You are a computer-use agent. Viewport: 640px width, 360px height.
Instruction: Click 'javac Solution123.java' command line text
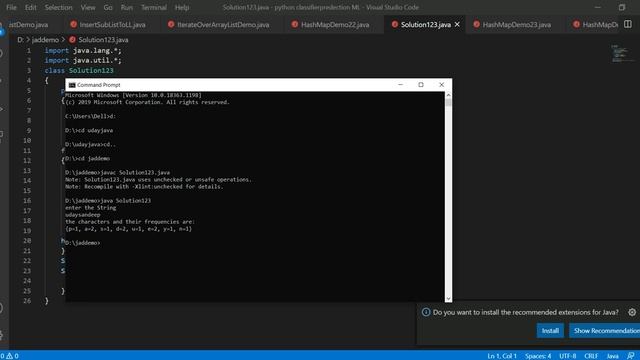click(136, 172)
